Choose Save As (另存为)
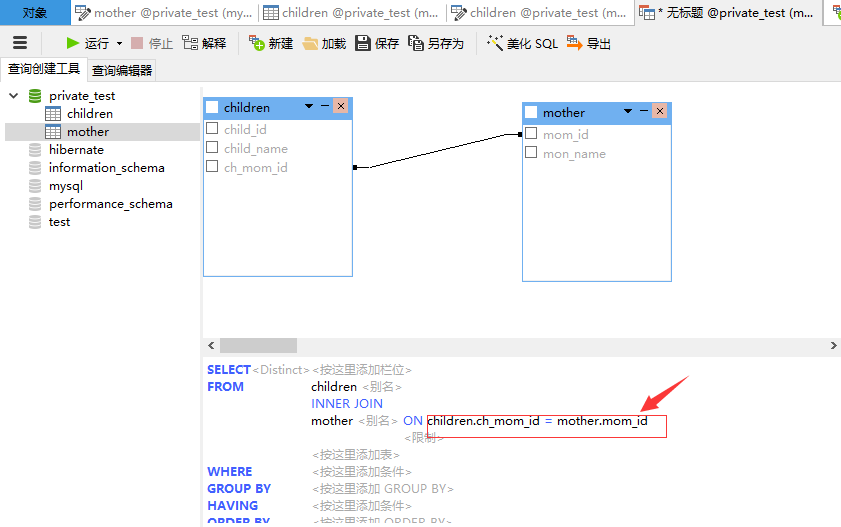Screen dimensions: 841x527 [436, 43]
